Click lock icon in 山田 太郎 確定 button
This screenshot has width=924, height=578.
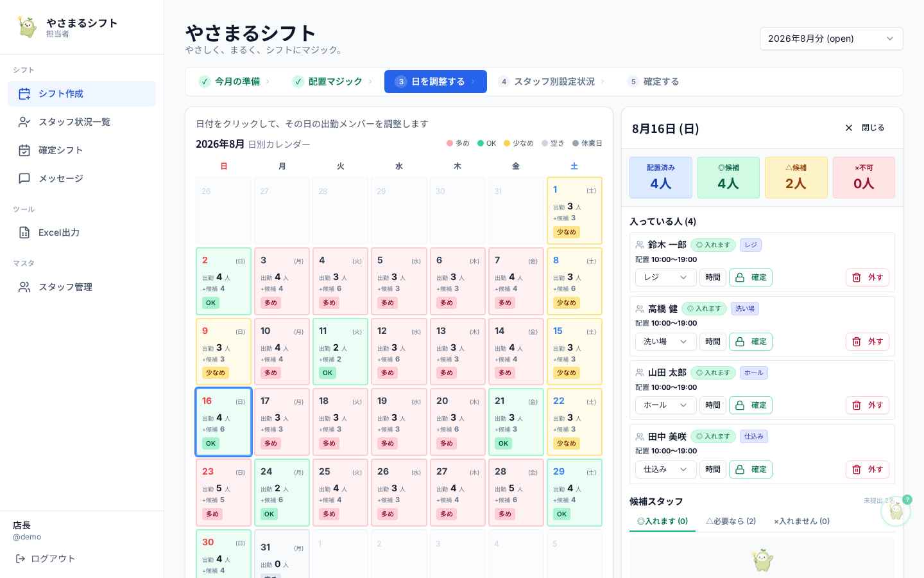740,405
